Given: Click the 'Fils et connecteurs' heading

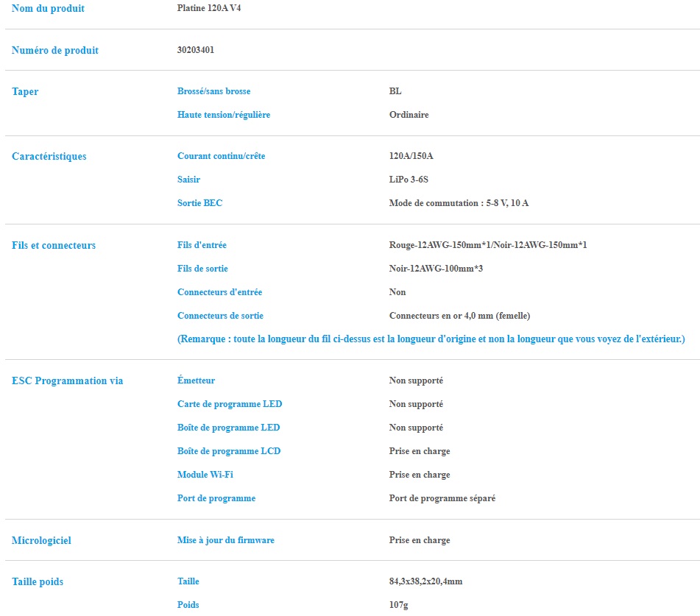Looking at the screenshot, I should tap(54, 246).
